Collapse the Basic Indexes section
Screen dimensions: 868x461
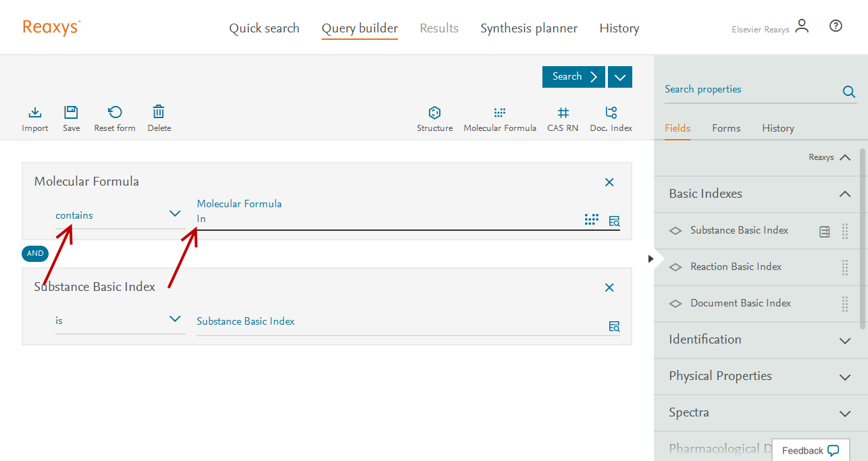click(x=844, y=194)
